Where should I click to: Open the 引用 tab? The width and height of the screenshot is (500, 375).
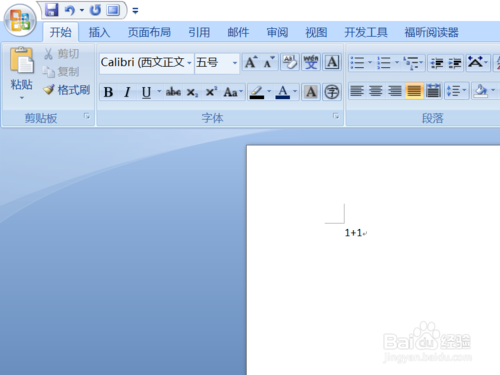pyautogui.click(x=199, y=32)
